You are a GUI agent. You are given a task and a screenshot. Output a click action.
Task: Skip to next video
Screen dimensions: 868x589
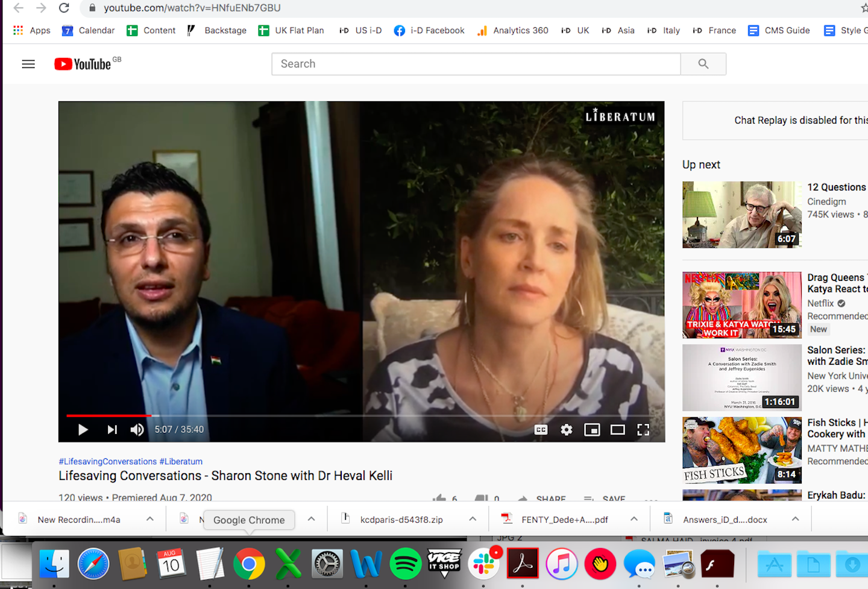pos(112,429)
